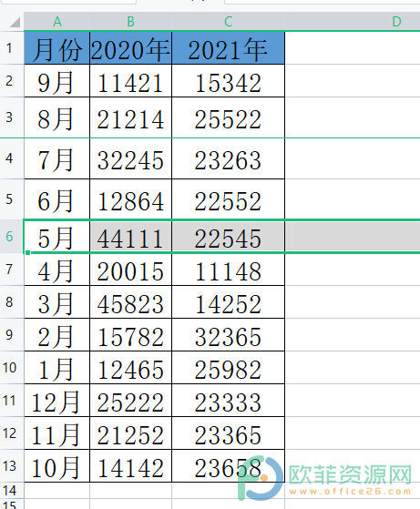Select row 4 header
The width and height of the screenshot is (420, 509).
12,158
